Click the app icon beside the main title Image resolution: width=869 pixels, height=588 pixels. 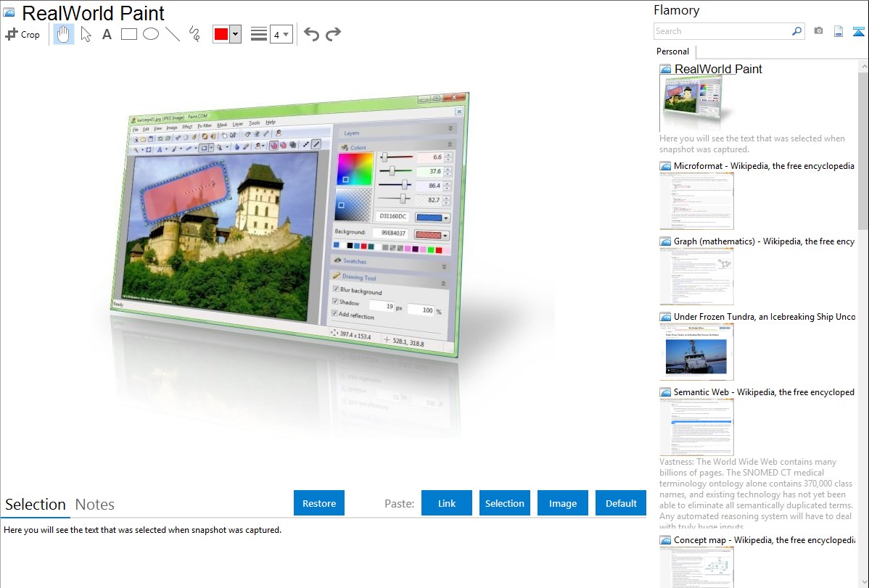tap(9, 12)
